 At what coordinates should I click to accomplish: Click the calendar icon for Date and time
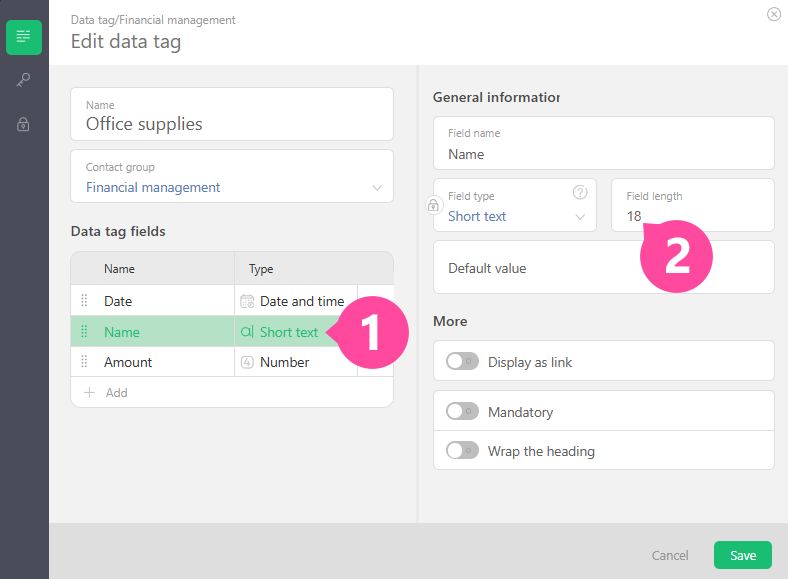247,301
